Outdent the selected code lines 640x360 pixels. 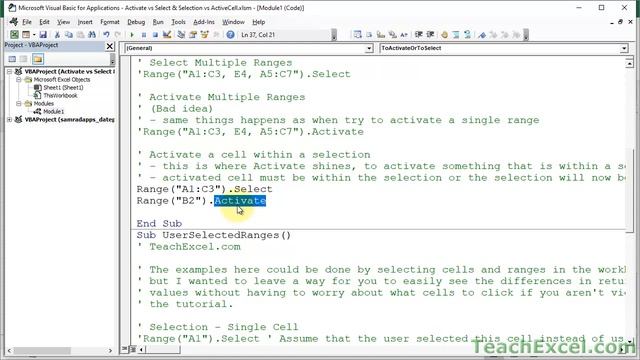pyautogui.click(x=430, y=35)
